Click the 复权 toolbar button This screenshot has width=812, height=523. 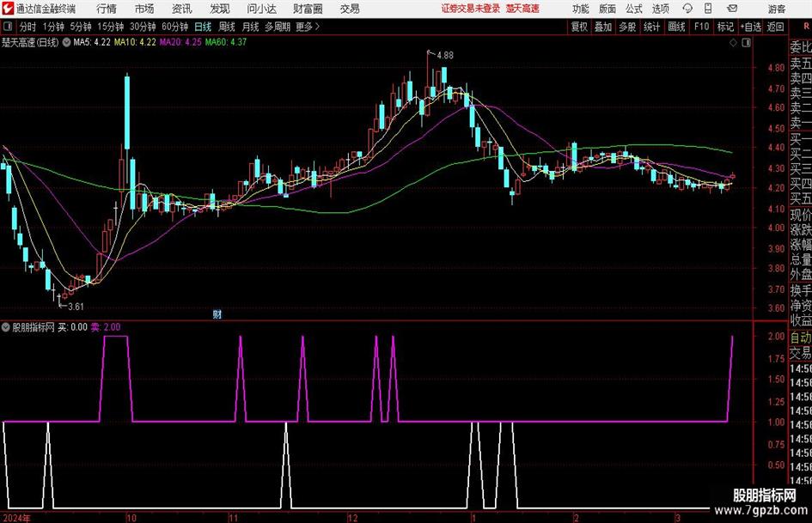click(579, 27)
